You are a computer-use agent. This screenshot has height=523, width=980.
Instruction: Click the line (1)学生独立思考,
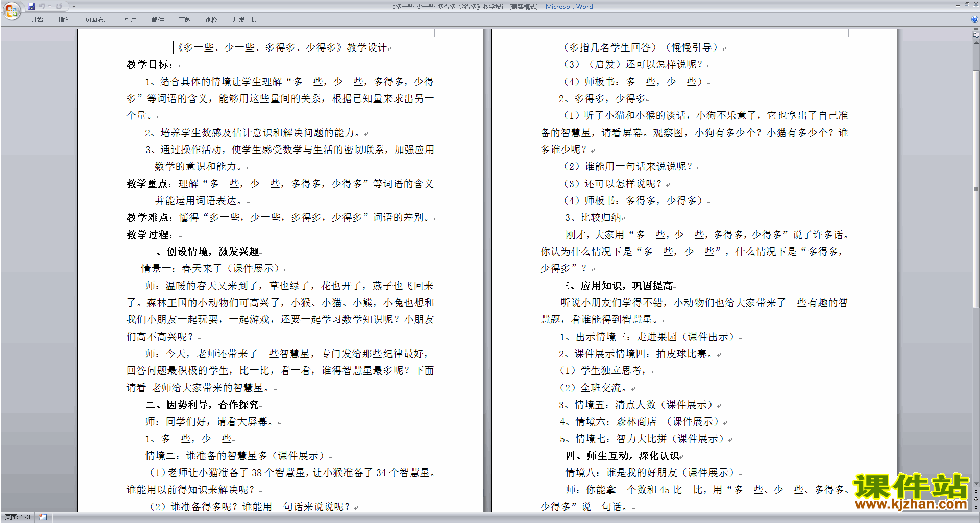tap(603, 370)
